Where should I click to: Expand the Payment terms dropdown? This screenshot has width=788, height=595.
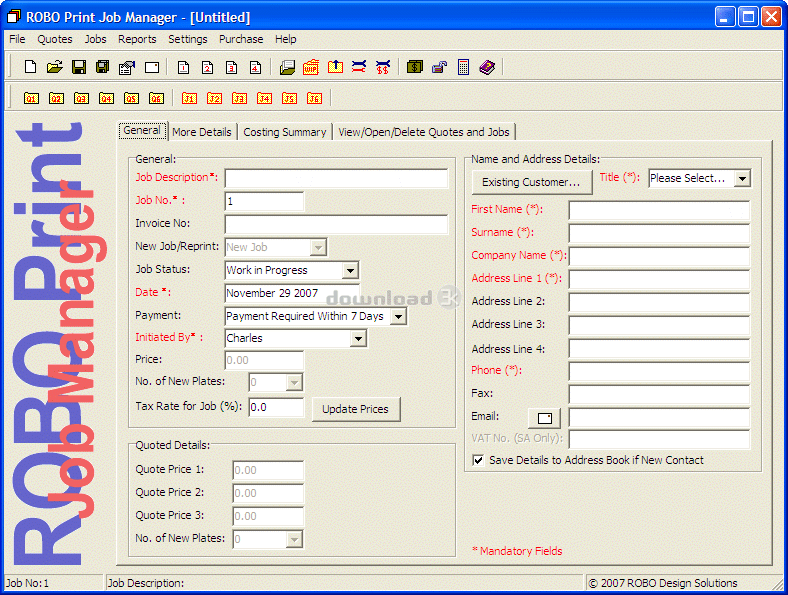tap(398, 317)
